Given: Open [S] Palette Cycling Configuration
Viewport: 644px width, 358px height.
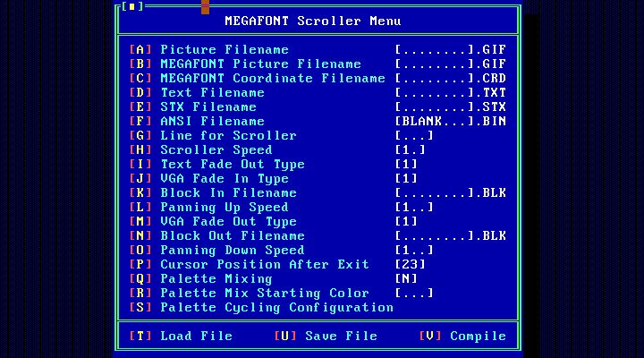Looking at the screenshot, I should point(261,308).
